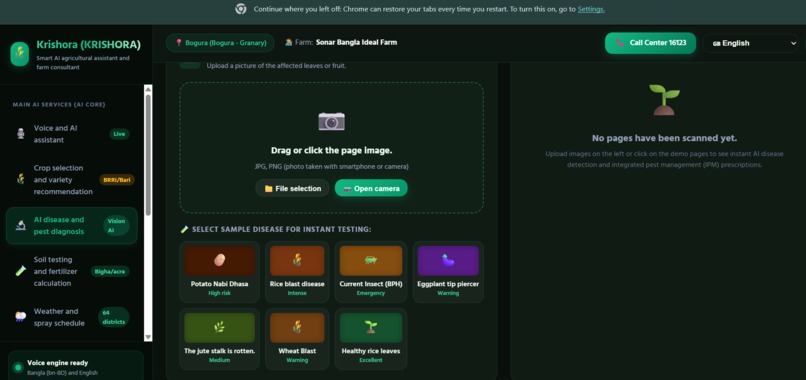
Task: Select the Rice blast disease sample card
Action: [297, 272]
